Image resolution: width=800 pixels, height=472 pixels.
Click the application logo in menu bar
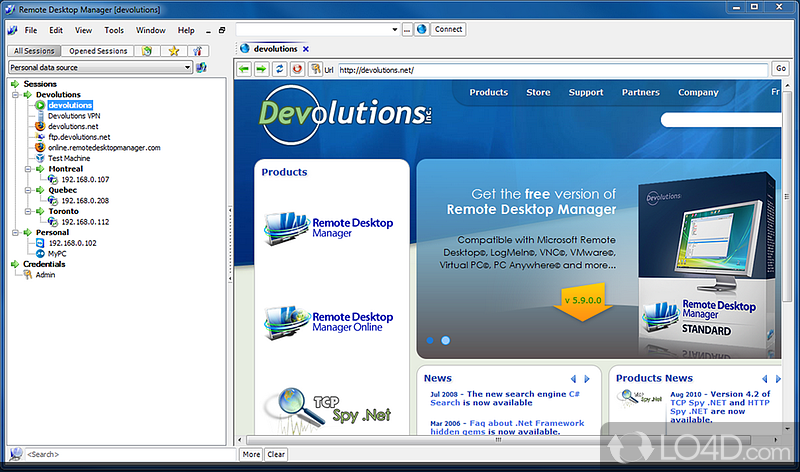coord(13,31)
